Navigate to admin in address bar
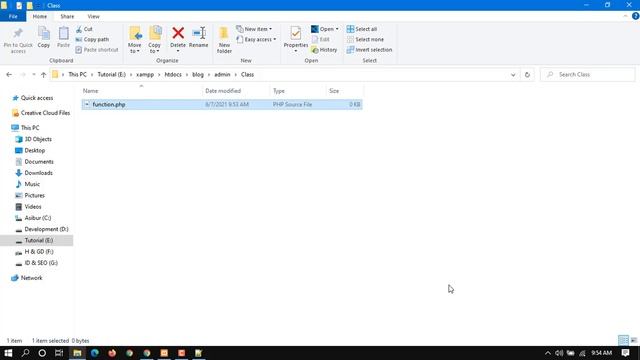Viewport: 640px width, 360px height. tap(222, 75)
